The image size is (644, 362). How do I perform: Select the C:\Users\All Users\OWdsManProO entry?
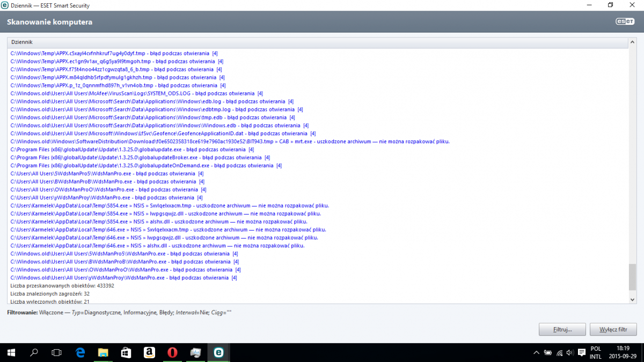pyautogui.click(x=108, y=190)
